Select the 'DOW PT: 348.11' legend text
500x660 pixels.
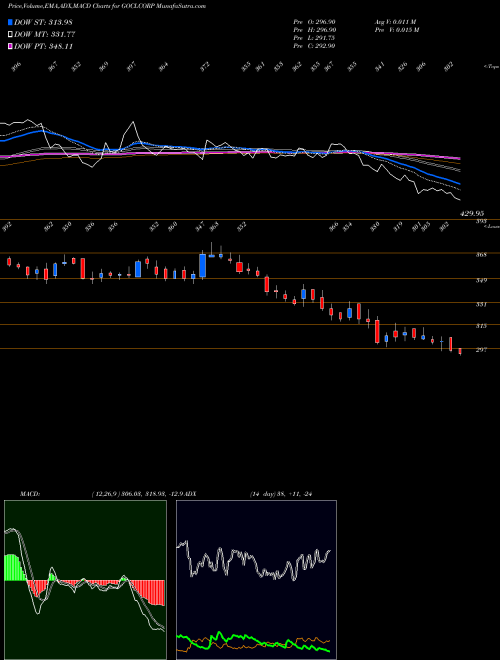click(x=43, y=46)
